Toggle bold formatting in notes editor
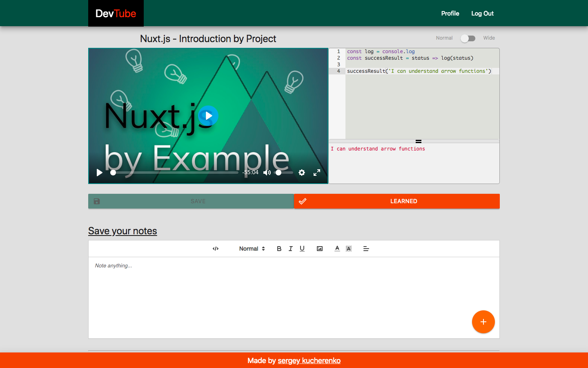The height and width of the screenshot is (368, 588). coord(279,249)
